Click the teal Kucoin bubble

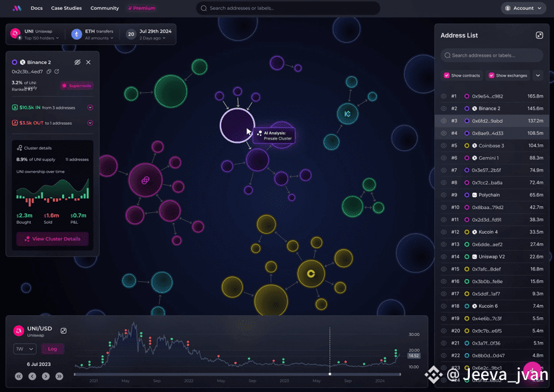pyautogui.click(x=348, y=114)
